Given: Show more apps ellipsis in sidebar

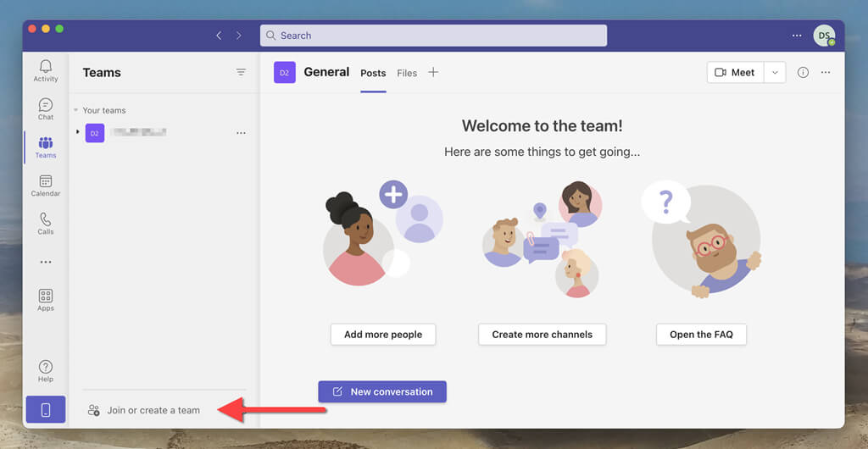Looking at the screenshot, I should 46,262.
